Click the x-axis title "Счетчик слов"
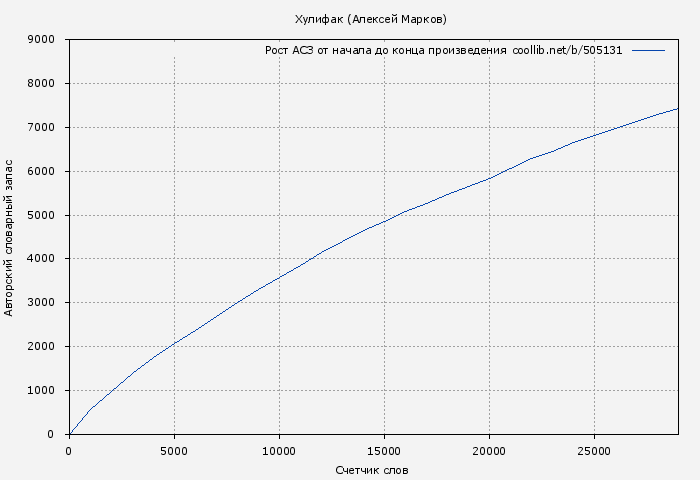 372,470
